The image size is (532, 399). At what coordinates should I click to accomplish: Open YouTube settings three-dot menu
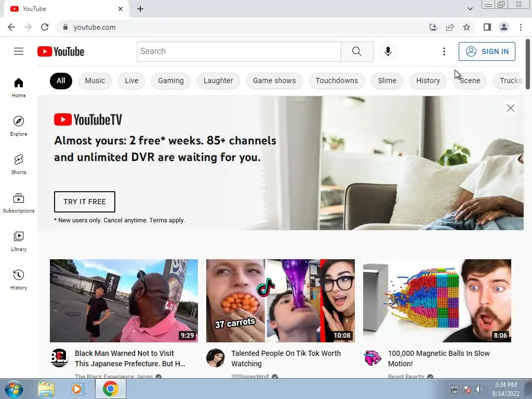coord(444,51)
